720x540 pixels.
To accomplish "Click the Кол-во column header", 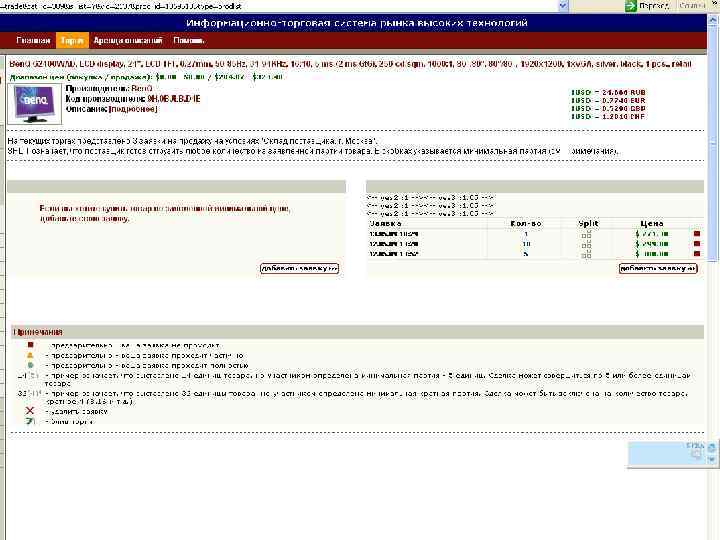I will [526, 224].
